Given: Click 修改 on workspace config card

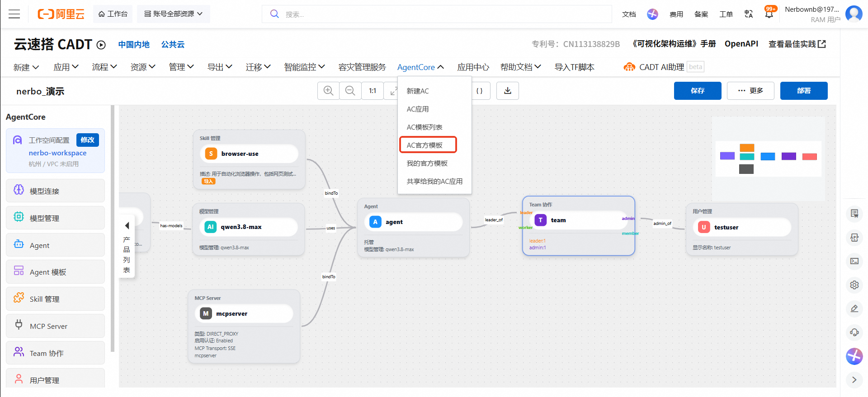Looking at the screenshot, I should [88, 140].
